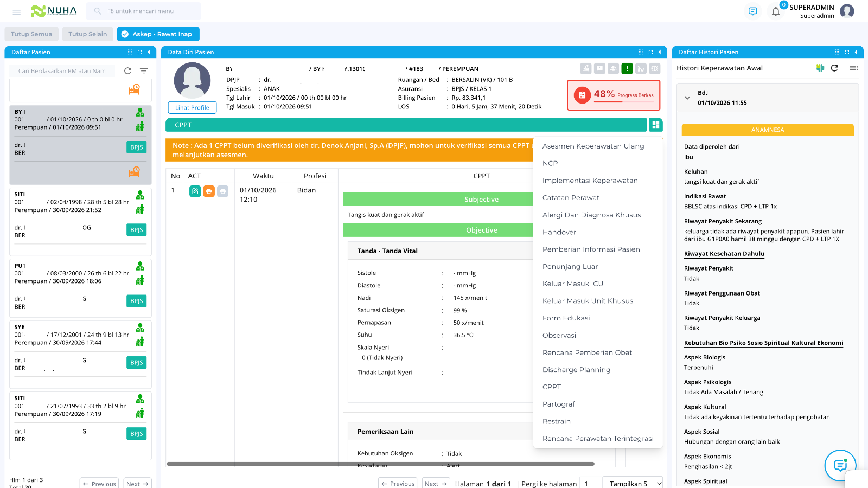
Task: Click Cari Berdasarkan RM atau Nama field
Action: 62,71
